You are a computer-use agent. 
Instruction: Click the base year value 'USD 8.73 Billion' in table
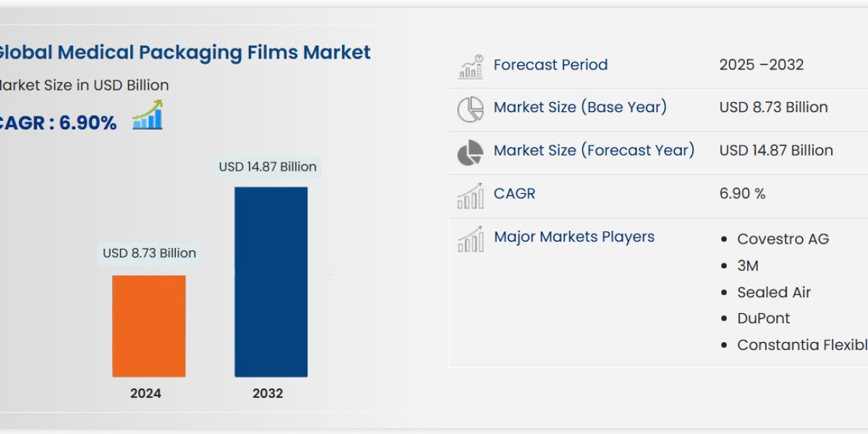(x=773, y=108)
